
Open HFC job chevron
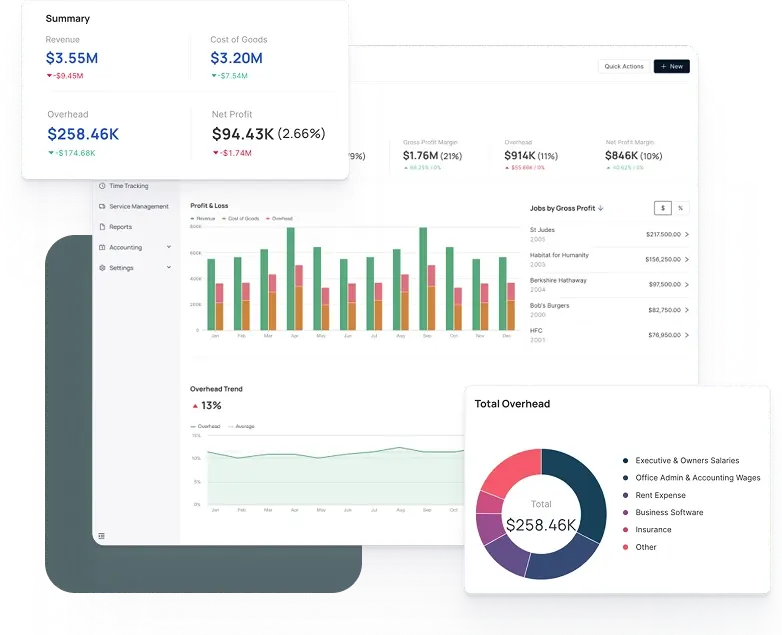[x=687, y=335]
